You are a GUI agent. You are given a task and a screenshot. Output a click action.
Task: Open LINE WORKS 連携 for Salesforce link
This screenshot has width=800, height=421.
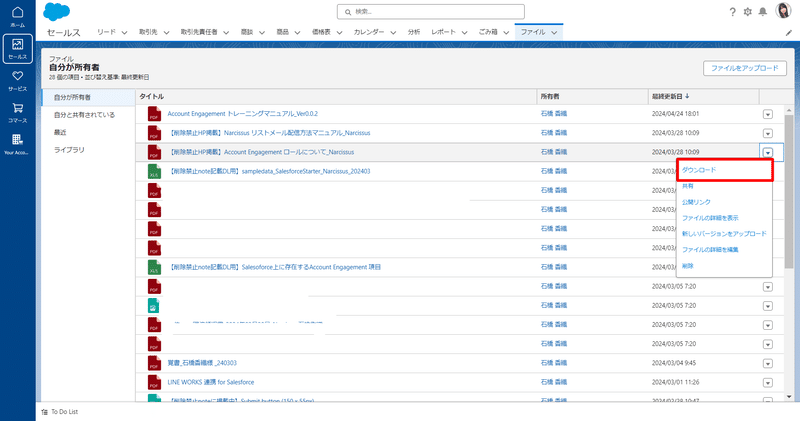click(211, 382)
